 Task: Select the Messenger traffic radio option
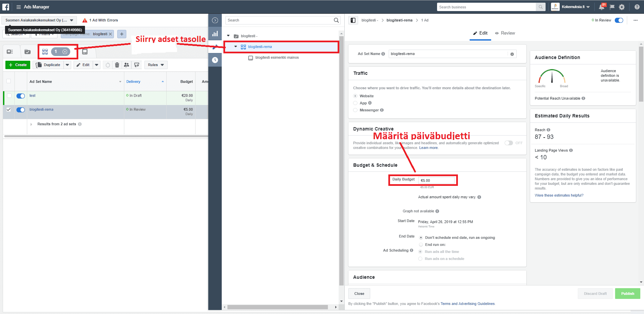[x=355, y=110]
